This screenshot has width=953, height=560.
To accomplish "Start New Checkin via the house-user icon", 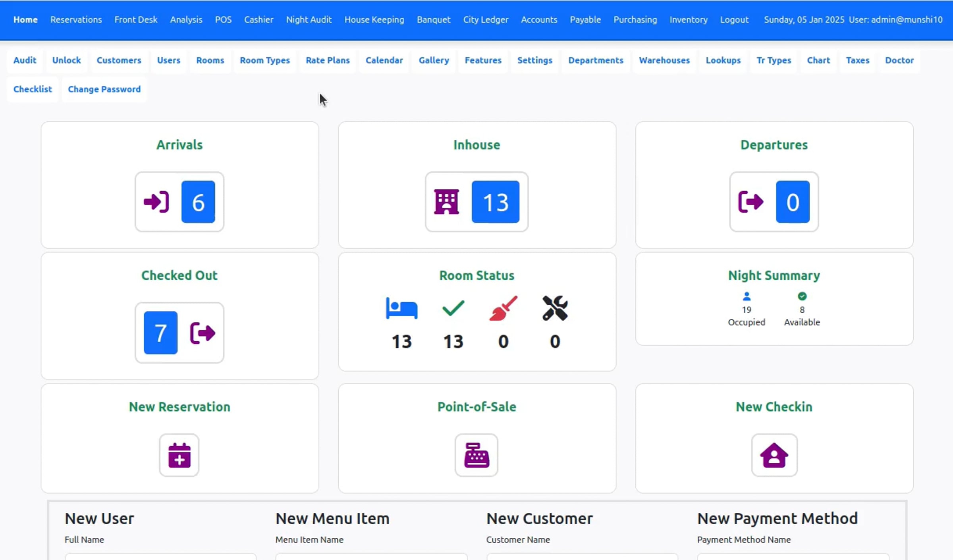I will (x=774, y=455).
